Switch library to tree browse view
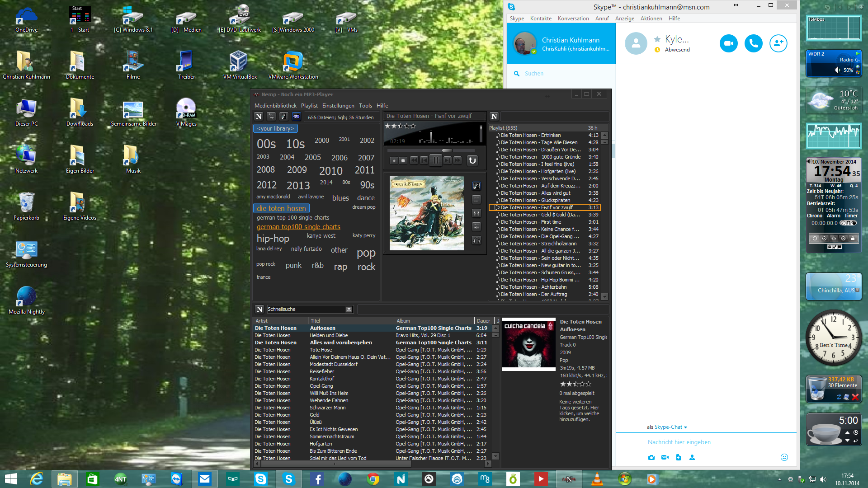The width and height of the screenshot is (868, 488). coord(271,117)
